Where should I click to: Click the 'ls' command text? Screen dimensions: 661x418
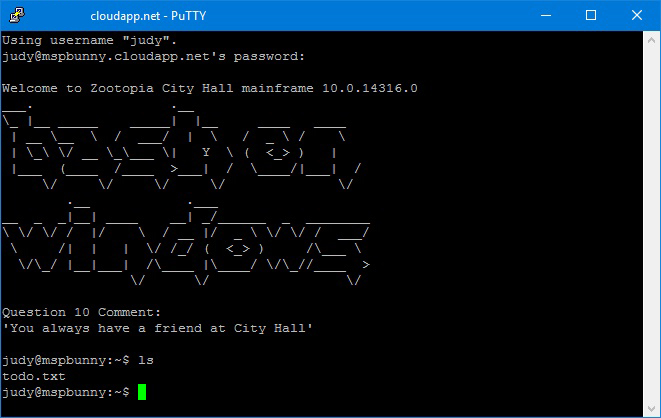pos(146,360)
